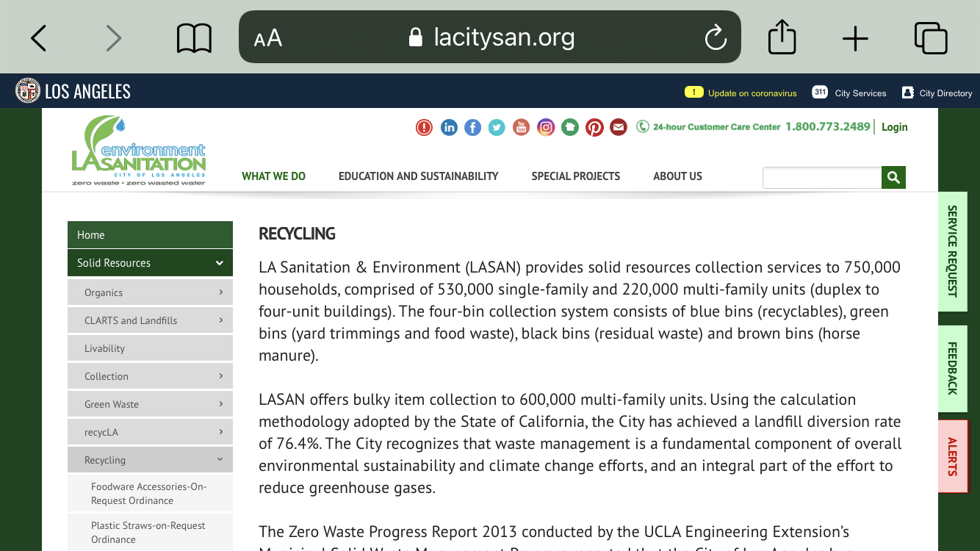The height and width of the screenshot is (551, 980).
Task: Expand CLARTS and Landfills arrow
Action: coord(220,320)
